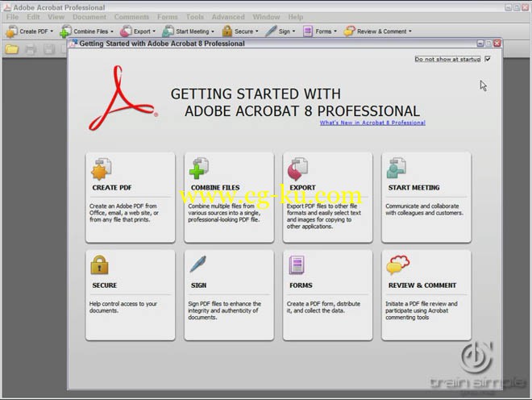Image resolution: width=532 pixels, height=400 pixels.
Task: Click the Start Meeting card icon
Action: coord(397,168)
